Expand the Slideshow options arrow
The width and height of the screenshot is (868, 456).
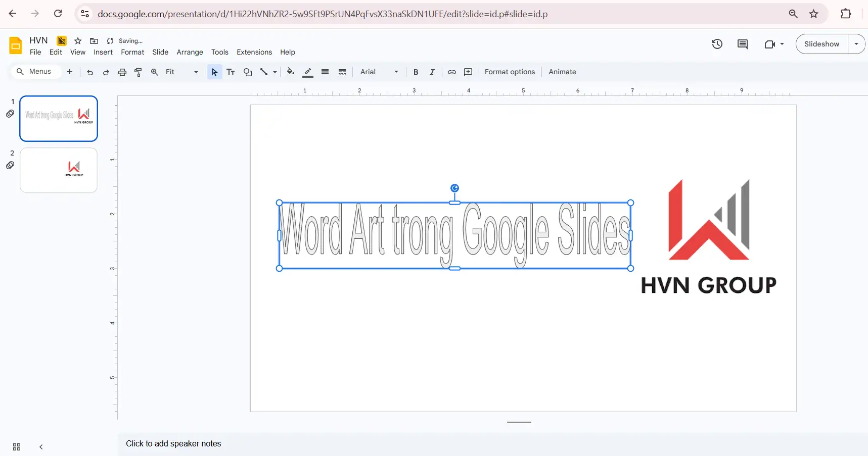pyautogui.click(x=856, y=44)
